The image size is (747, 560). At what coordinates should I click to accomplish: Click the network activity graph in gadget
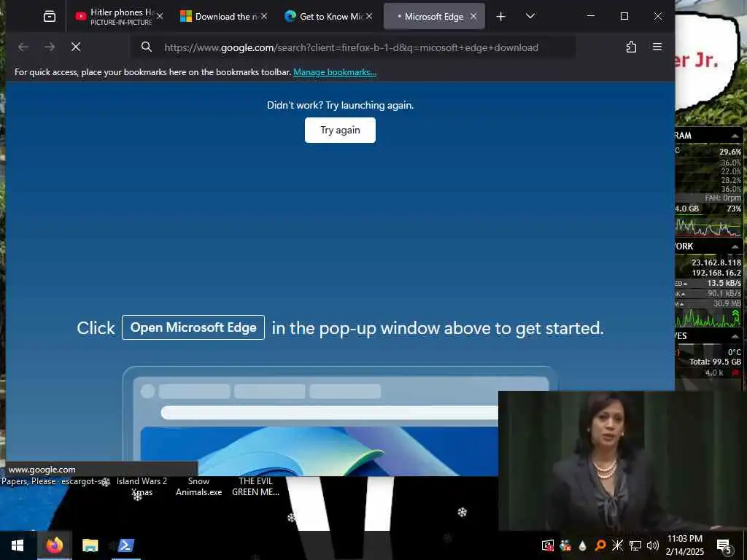[x=708, y=318]
